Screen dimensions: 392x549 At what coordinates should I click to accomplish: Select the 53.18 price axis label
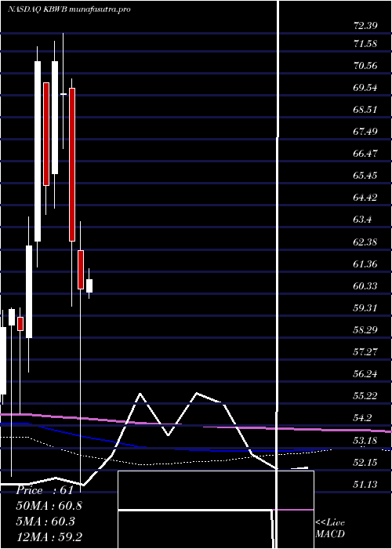[365, 440]
